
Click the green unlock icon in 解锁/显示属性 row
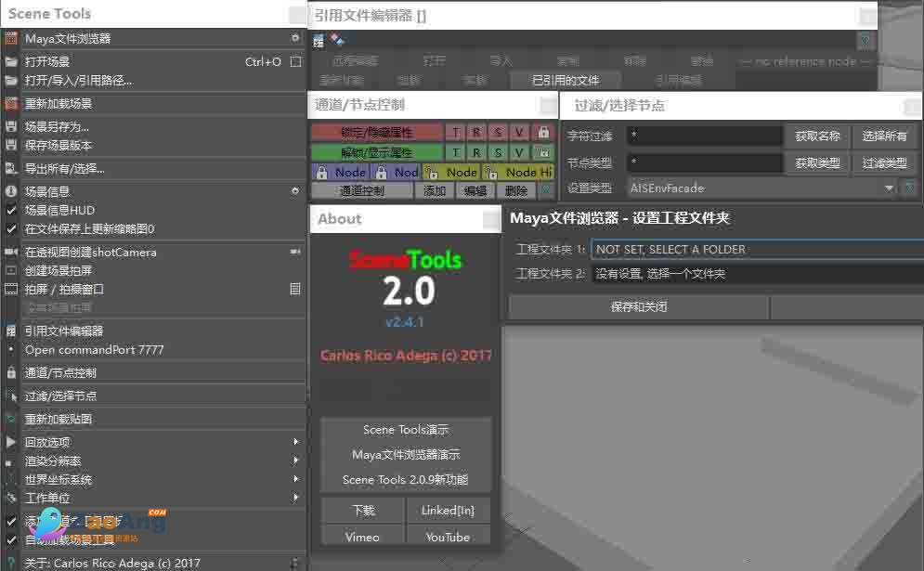(543, 152)
